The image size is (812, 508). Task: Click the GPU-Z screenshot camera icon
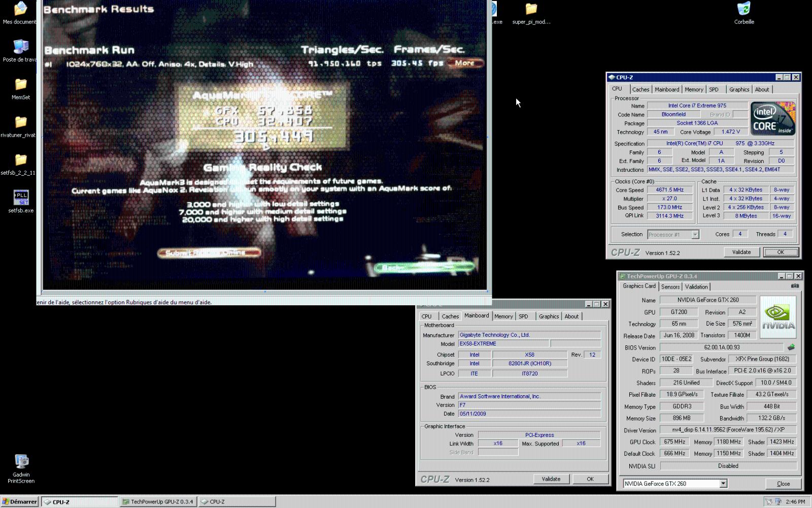point(795,286)
